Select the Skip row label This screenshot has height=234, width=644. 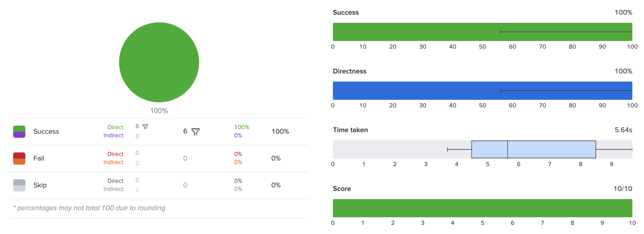pos(40,185)
